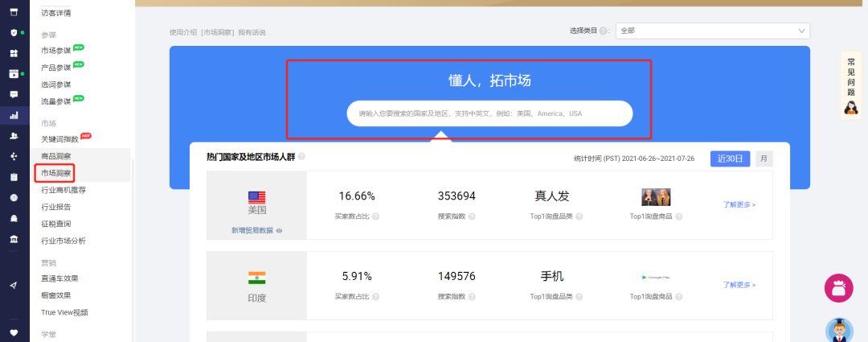The image size is (868, 342).
Task: Open the graduate avatar floating icon
Action: [839, 331]
